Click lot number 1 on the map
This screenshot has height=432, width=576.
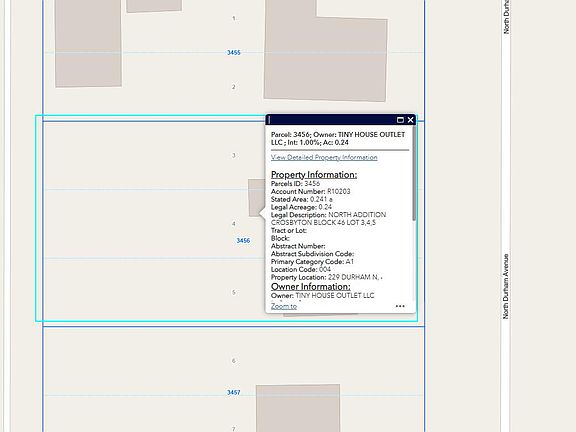tap(234, 18)
